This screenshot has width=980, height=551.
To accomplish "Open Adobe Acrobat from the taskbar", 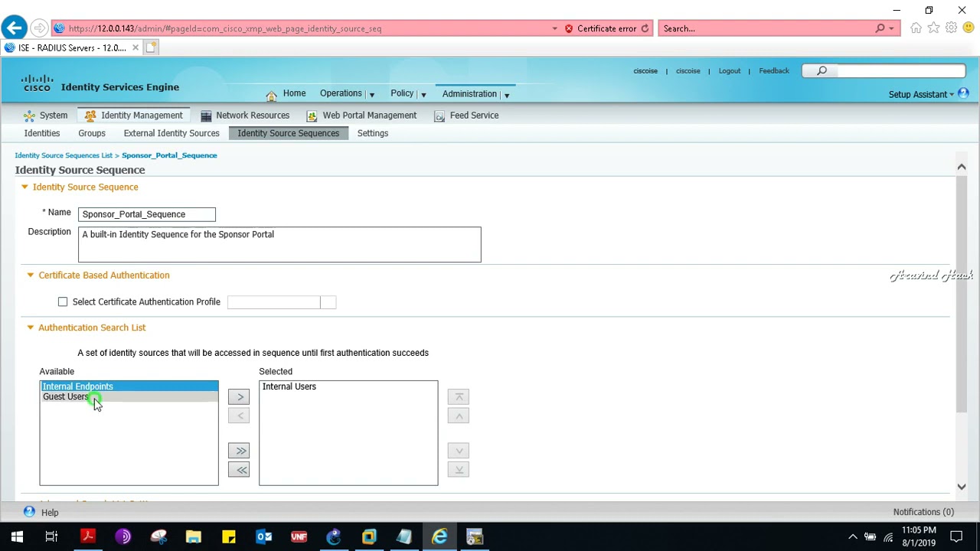I will [87, 536].
